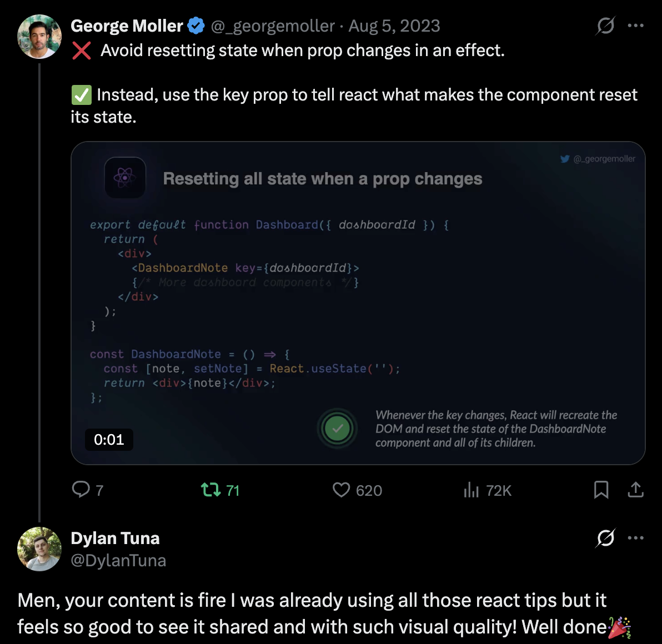Screen dimensions: 662x644
Task: Open the three-dot more menu on Dylan's reply
Action: click(635, 537)
